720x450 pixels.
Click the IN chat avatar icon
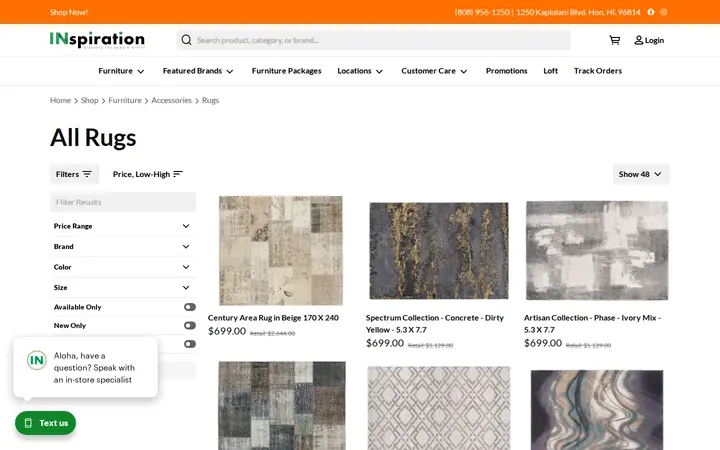(x=37, y=360)
